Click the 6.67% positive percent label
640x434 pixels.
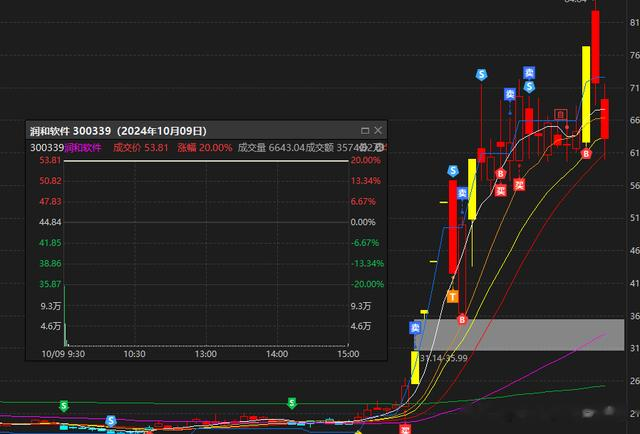363,201
